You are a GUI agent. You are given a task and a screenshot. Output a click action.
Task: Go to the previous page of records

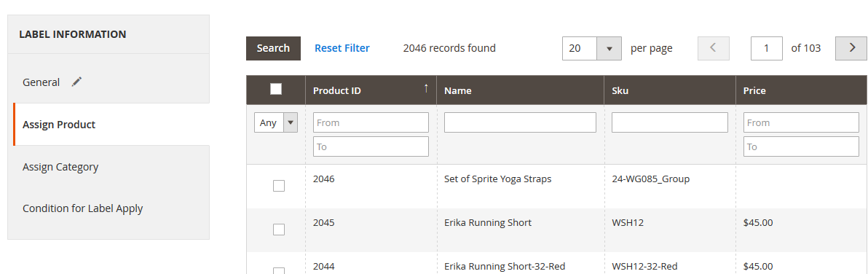[x=713, y=48]
